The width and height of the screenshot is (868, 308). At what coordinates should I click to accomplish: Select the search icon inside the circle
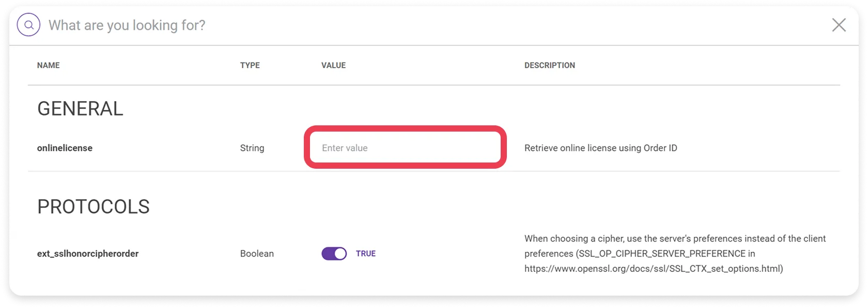(29, 24)
